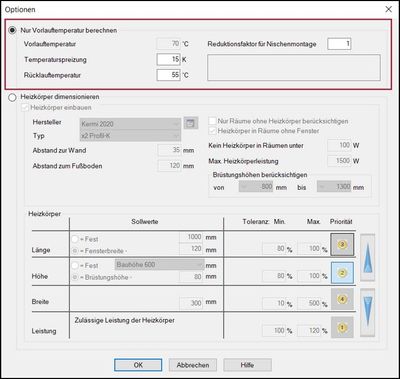Close the Optionen dialog
The width and height of the screenshot is (400, 379).
pos(389,9)
